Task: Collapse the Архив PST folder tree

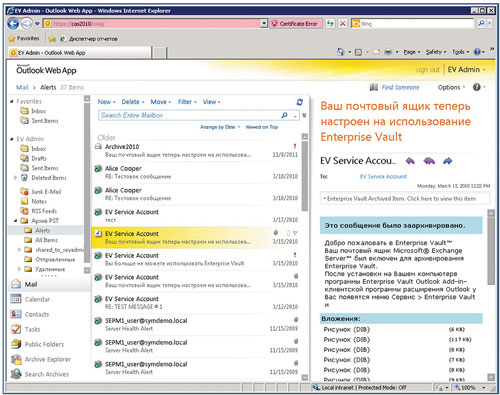Action: click(x=16, y=221)
